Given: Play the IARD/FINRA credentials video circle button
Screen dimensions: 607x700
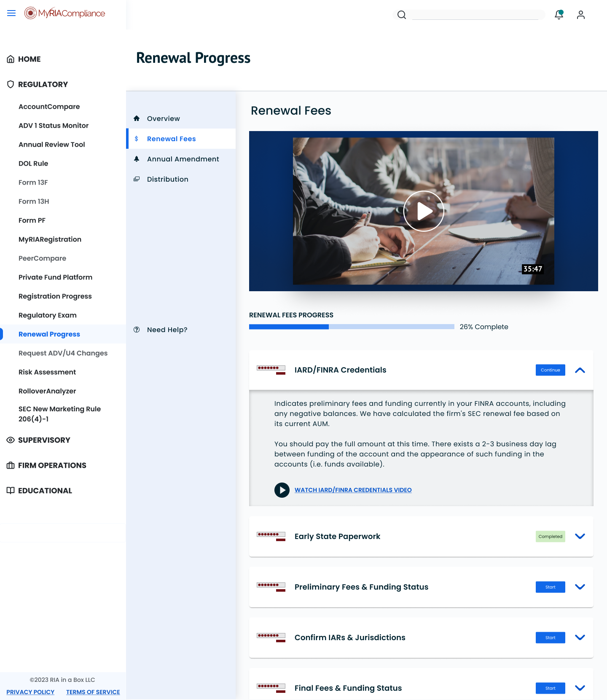Looking at the screenshot, I should [x=282, y=490].
